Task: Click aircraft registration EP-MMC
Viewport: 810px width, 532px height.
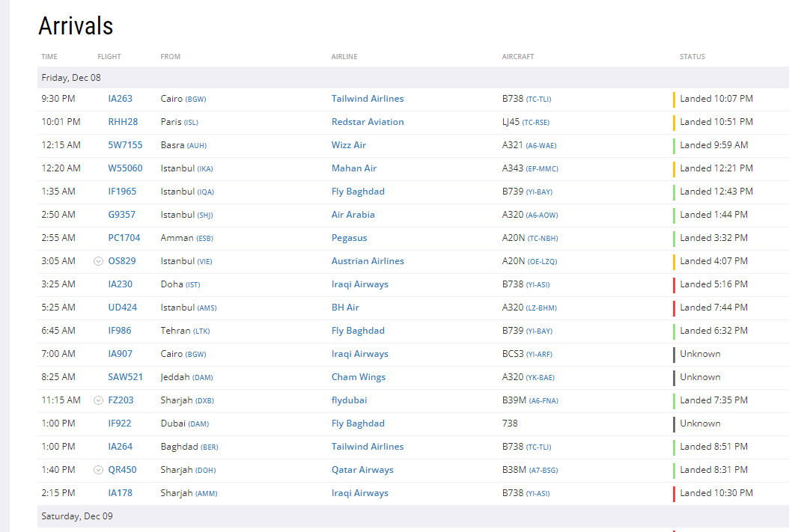Action: point(542,169)
